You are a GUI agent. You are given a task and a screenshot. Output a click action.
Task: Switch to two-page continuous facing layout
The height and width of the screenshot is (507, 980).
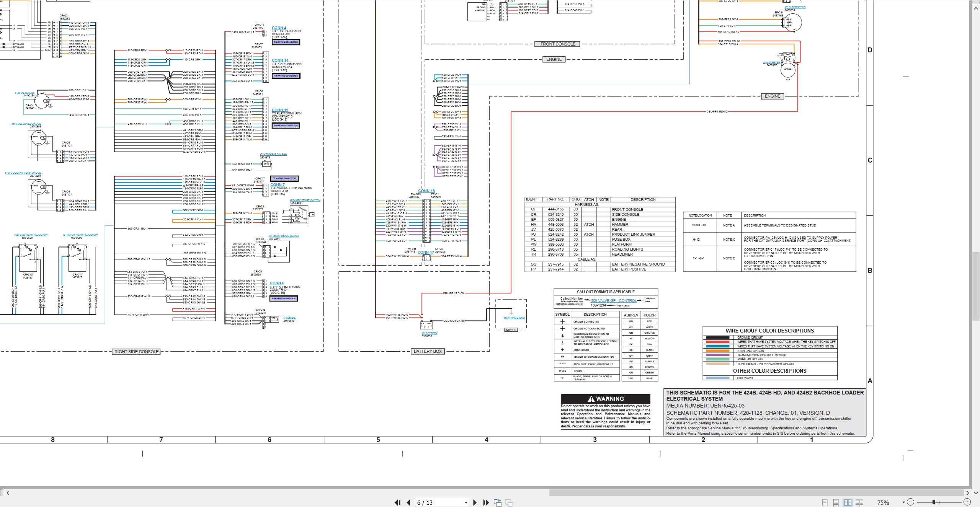tap(859, 502)
